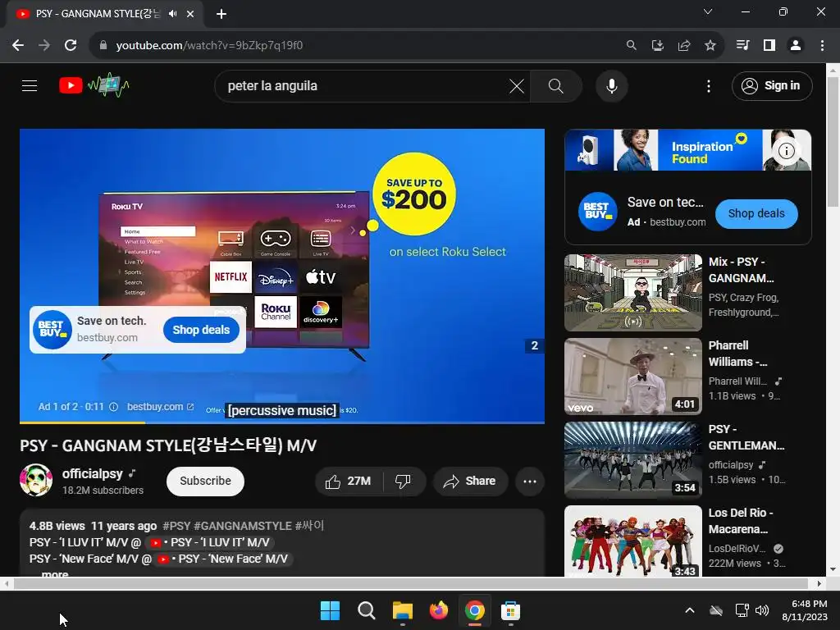Open volume control in system tray
840x630 pixels.
(762, 610)
